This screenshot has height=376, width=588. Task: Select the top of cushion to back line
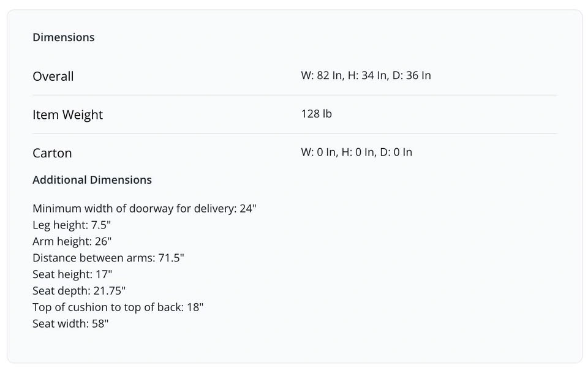tap(118, 307)
